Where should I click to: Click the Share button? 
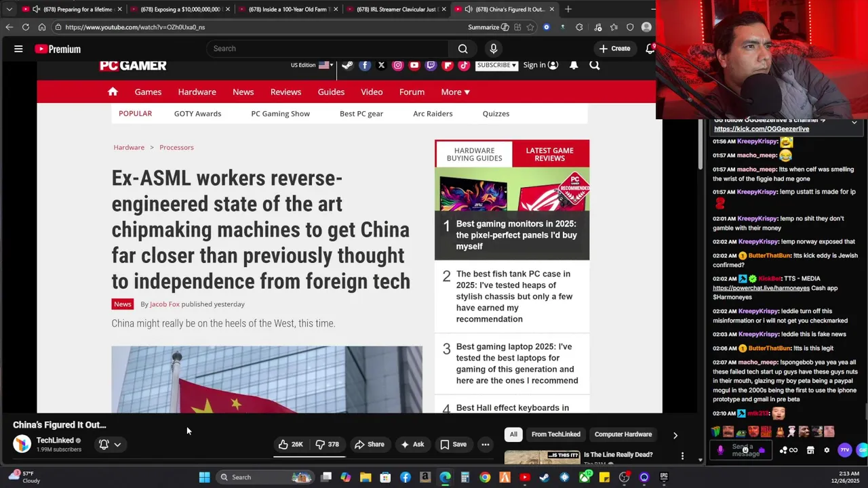370,445
